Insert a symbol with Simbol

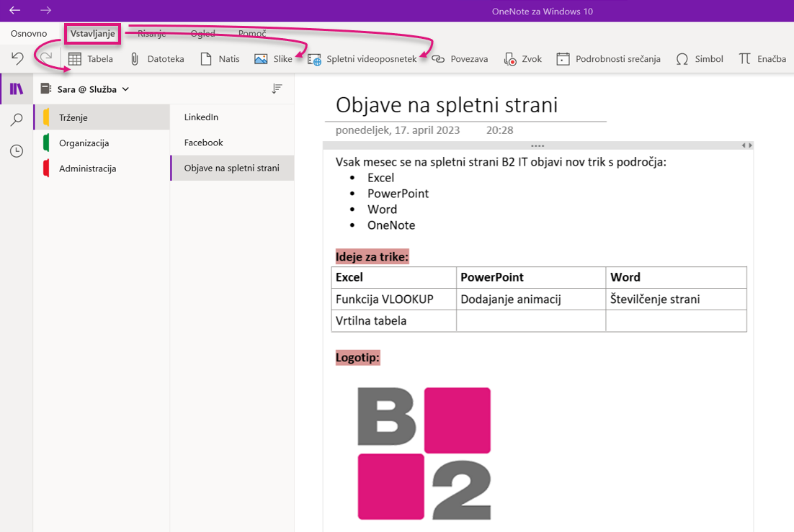point(700,59)
